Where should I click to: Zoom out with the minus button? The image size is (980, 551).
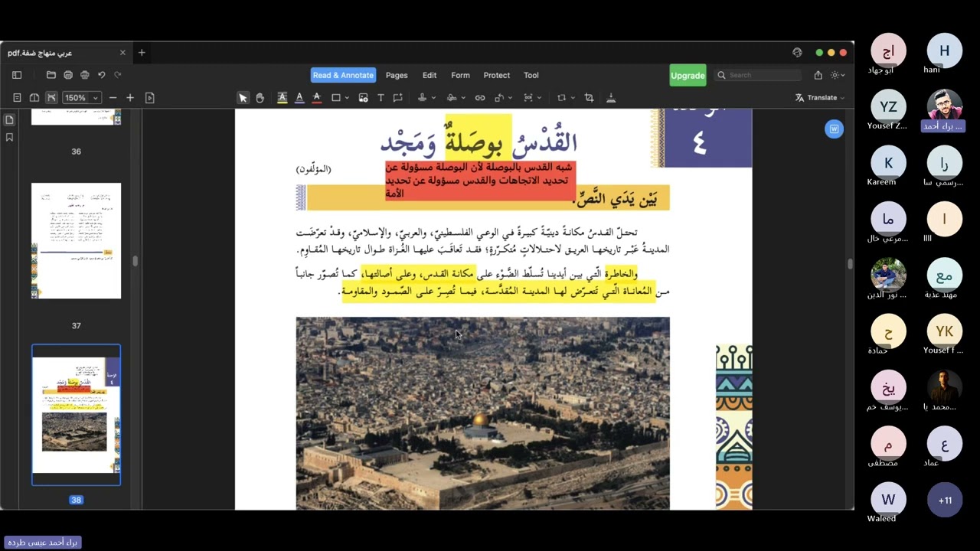(x=113, y=98)
